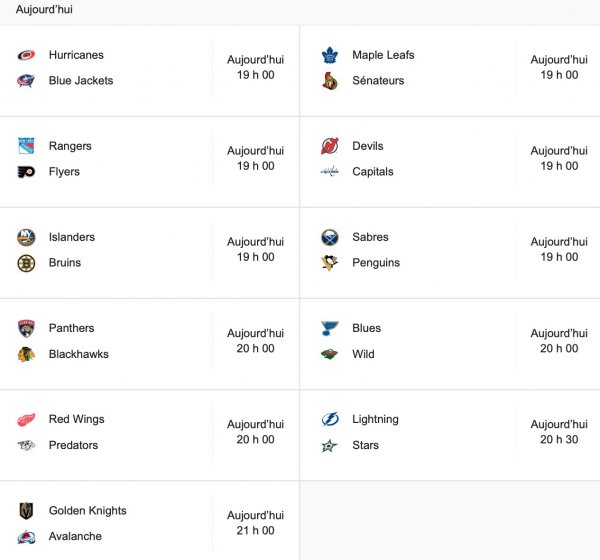
Task: Click the Hurricanes team logo
Action: (26, 55)
